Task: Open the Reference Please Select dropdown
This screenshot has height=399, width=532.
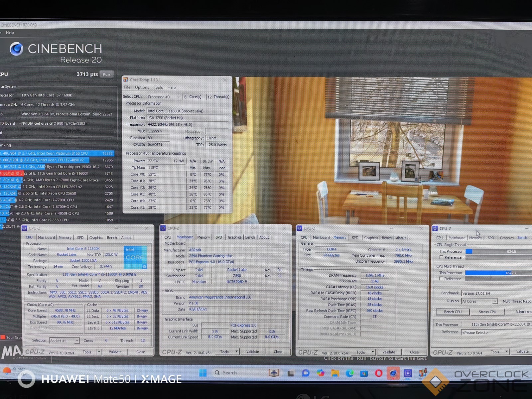Action: (496, 332)
